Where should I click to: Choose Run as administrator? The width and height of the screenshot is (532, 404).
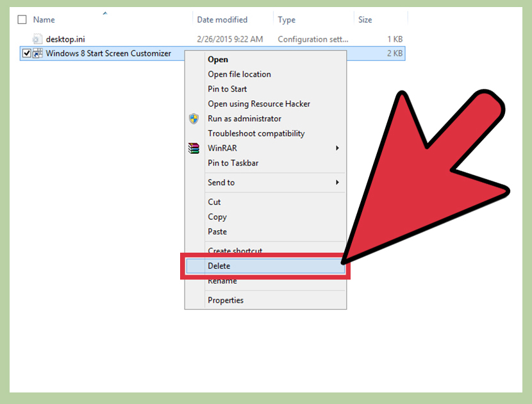click(x=265, y=119)
